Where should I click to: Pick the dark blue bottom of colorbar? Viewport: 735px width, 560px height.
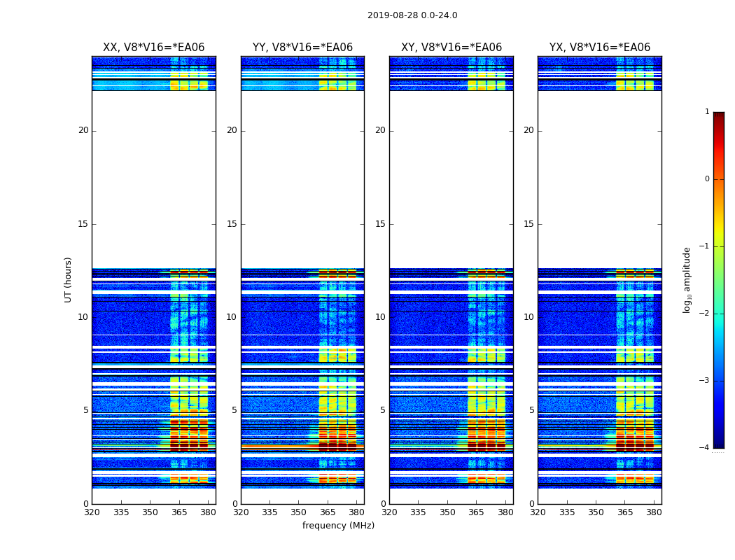click(718, 444)
